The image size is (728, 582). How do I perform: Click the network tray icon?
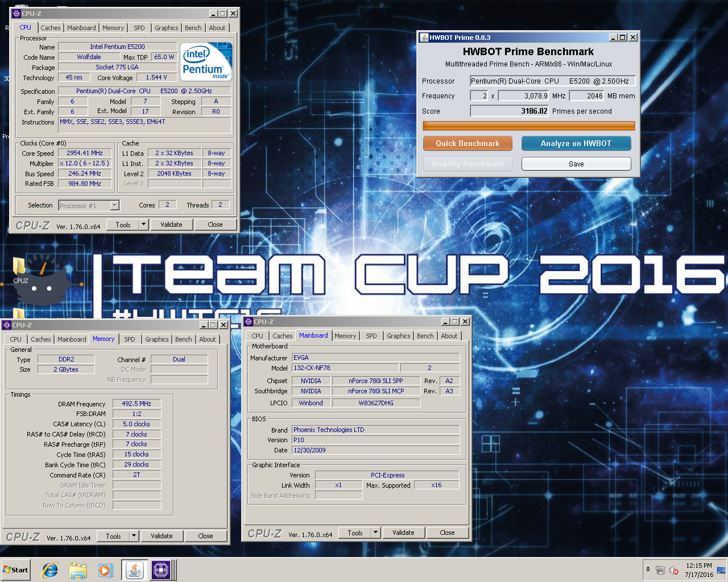(x=660, y=570)
